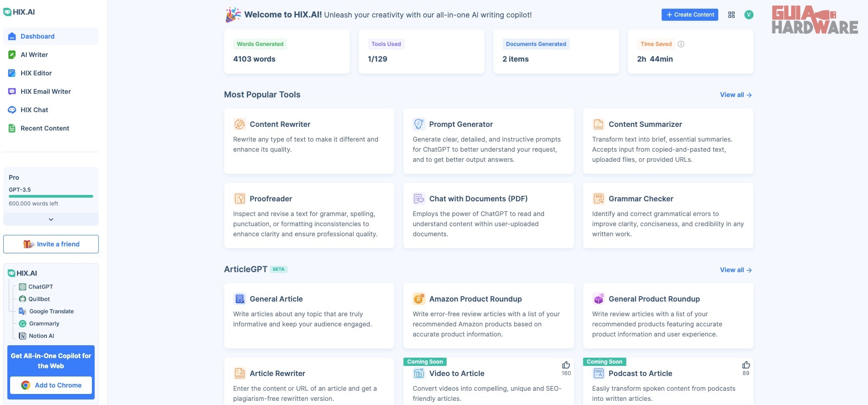868x405 pixels.
Task: Click the Time Saved info icon
Action: (681, 44)
